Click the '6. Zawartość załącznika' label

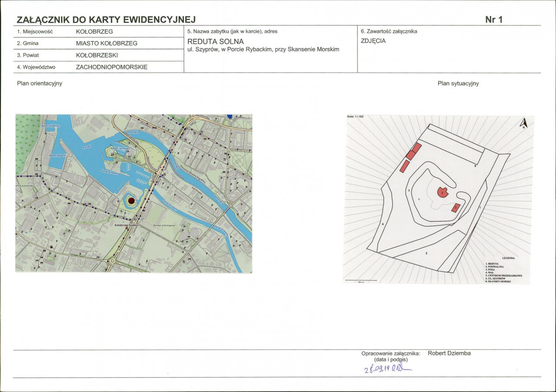[x=389, y=31]
